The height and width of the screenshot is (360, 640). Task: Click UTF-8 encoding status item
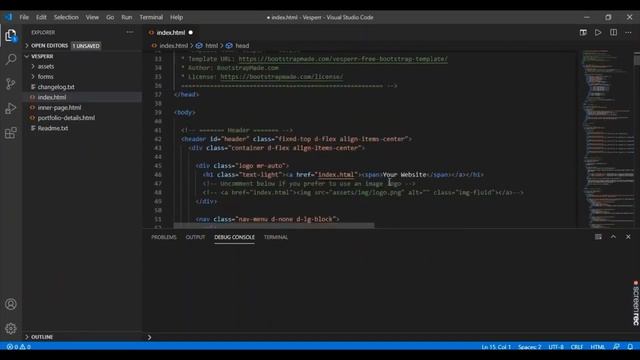(556, 347)
